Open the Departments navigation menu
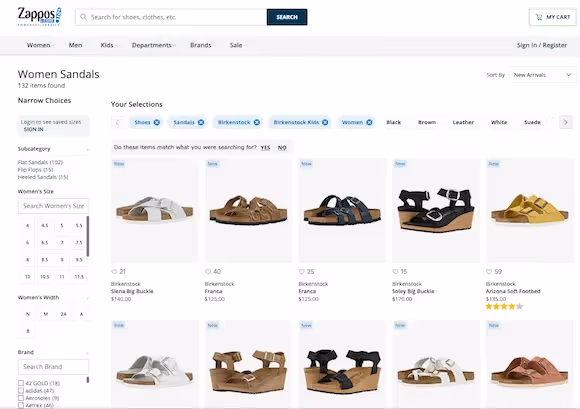 (154, 45)
